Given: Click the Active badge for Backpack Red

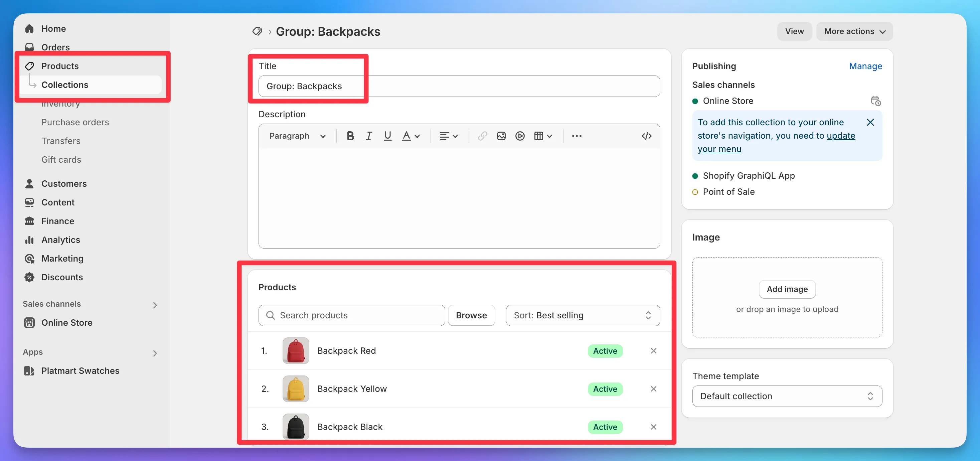Looking at the screenshot, I should coord(605,350).
